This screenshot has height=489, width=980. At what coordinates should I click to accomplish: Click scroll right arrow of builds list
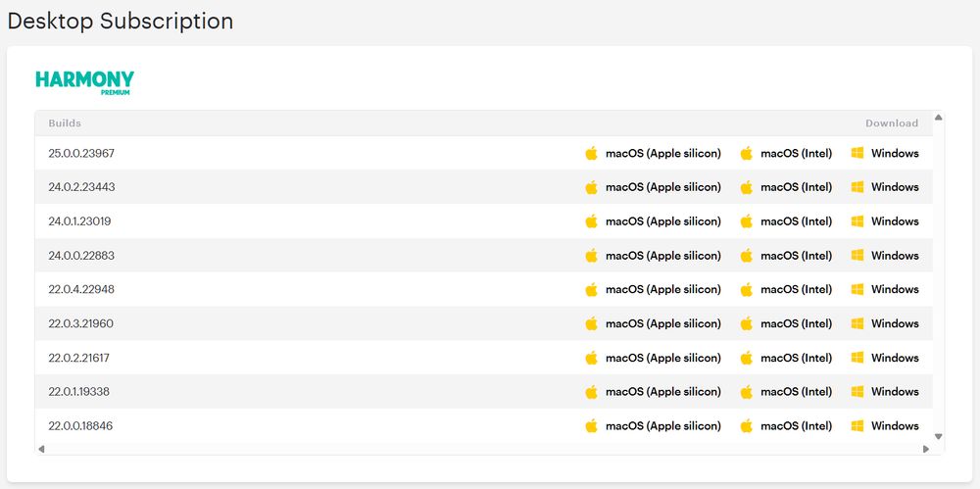click(926, 449)
